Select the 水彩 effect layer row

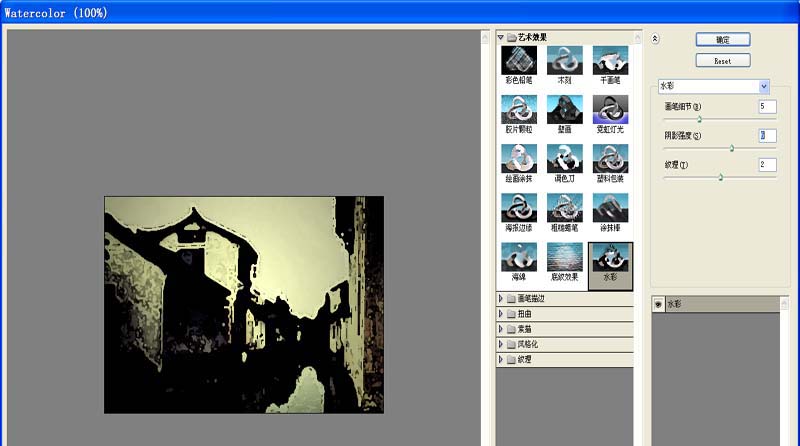[x=716, y=304]
